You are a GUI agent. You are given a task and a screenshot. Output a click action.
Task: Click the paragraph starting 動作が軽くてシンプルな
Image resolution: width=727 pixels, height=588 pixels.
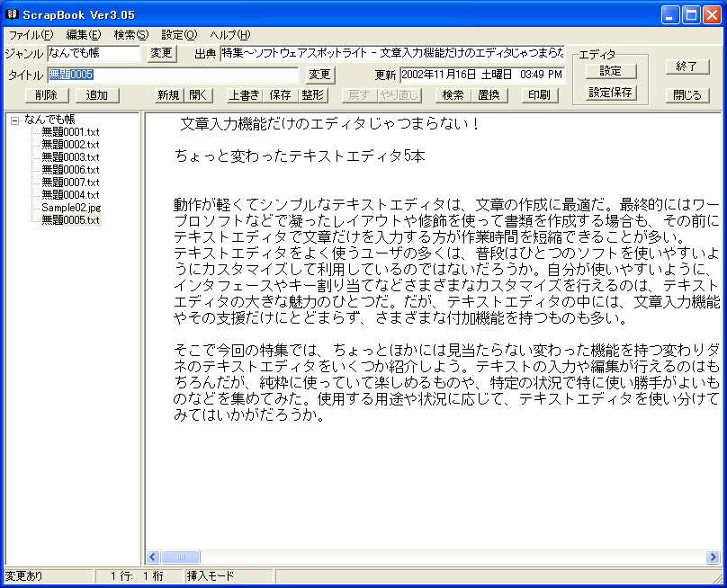[446, 262]
